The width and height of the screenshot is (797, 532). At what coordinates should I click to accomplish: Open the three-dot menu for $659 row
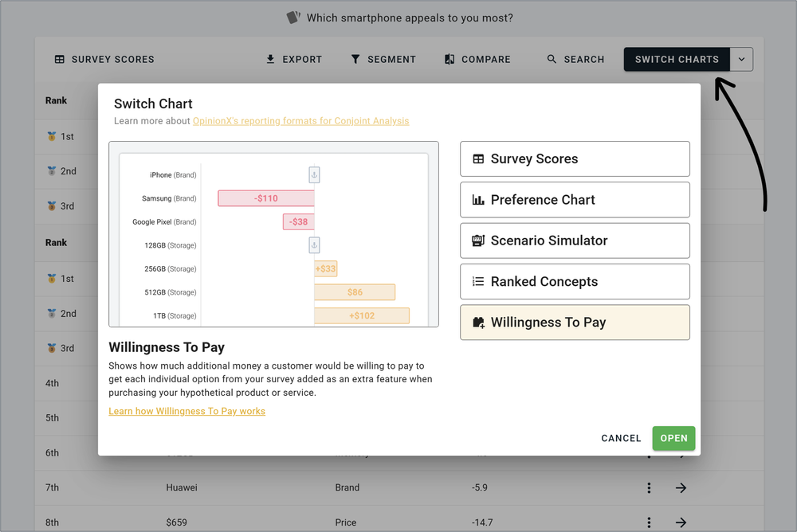(x=649, y=522)
